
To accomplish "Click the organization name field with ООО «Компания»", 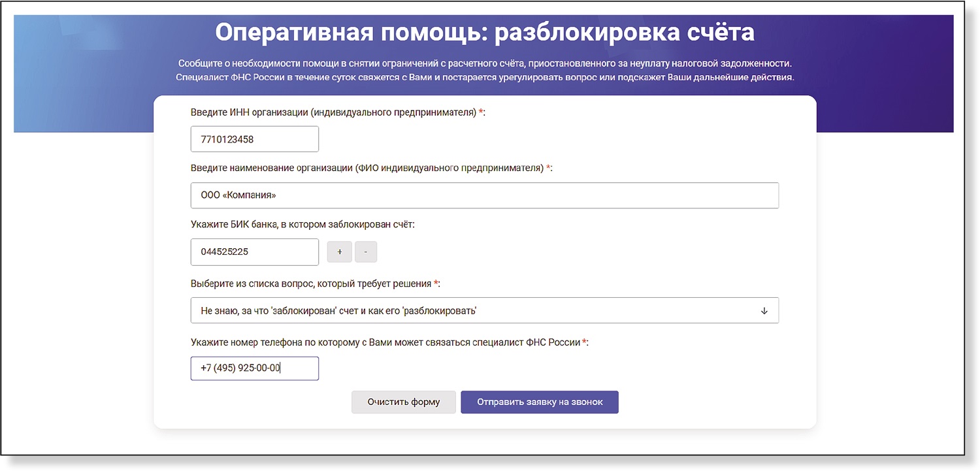I will point(485,195).
